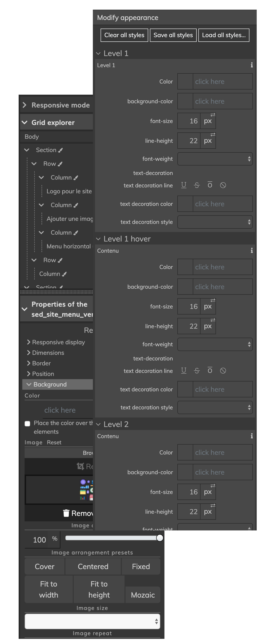Choose the Centered image arrangement preset
267x644 pixels.
[93, 566]
